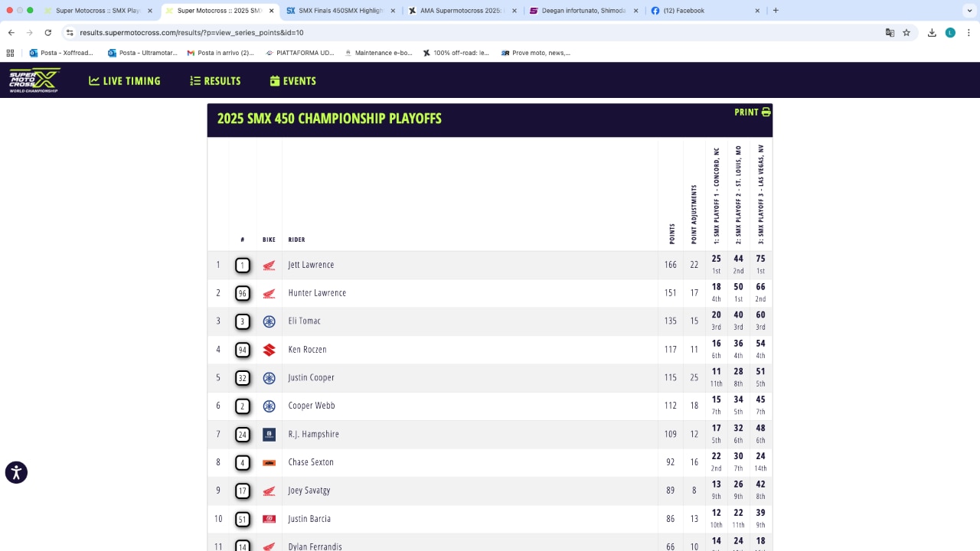Image resolution: width=980 pixels, height=551 pixels.
Task: Switch to the Facebook tab
Action: pos(700,11)
